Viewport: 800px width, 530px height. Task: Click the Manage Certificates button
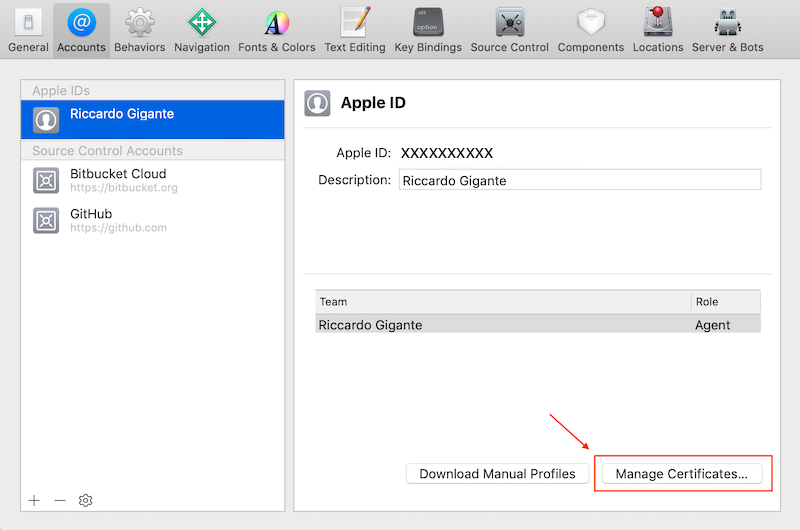pos(681,474)
